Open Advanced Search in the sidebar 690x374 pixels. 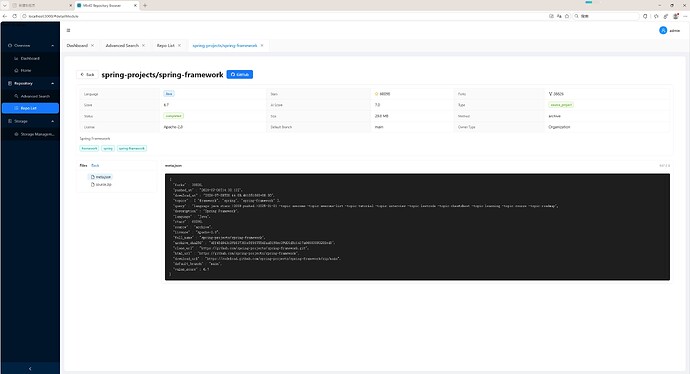pyautogui.click(x=35, y=96)
